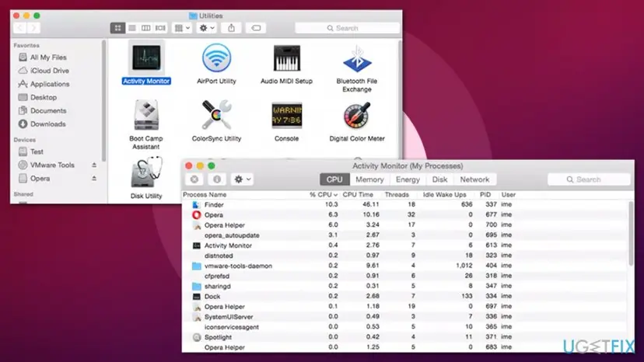
Task: Sort by PID column
Action: tap(485, 194)
